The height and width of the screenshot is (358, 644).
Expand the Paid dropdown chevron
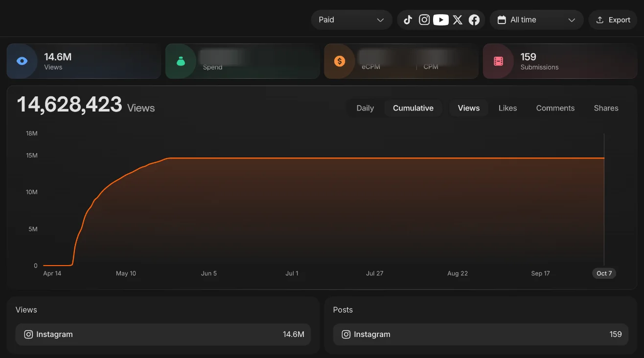380,20
